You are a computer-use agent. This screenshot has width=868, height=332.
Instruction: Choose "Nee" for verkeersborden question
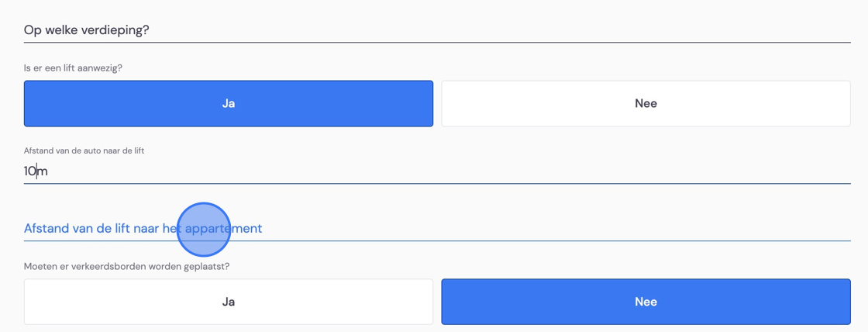click(x=646, y=302)
